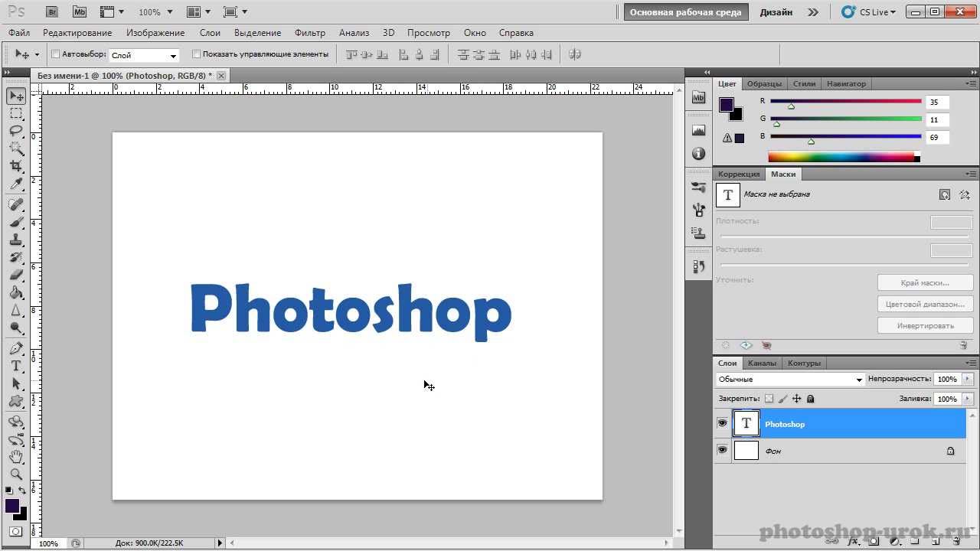Open the Info panel icon

[698, 154]
